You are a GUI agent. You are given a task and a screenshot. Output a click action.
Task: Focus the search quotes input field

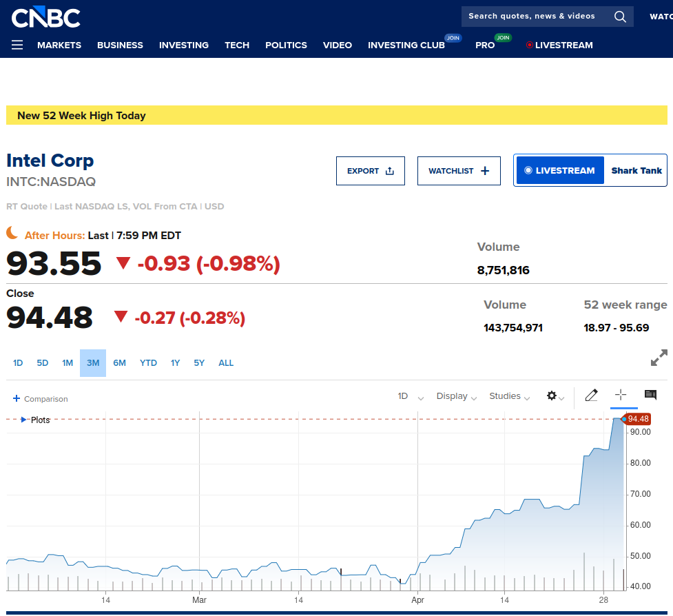pyautogui.click(x=537, y=17)
